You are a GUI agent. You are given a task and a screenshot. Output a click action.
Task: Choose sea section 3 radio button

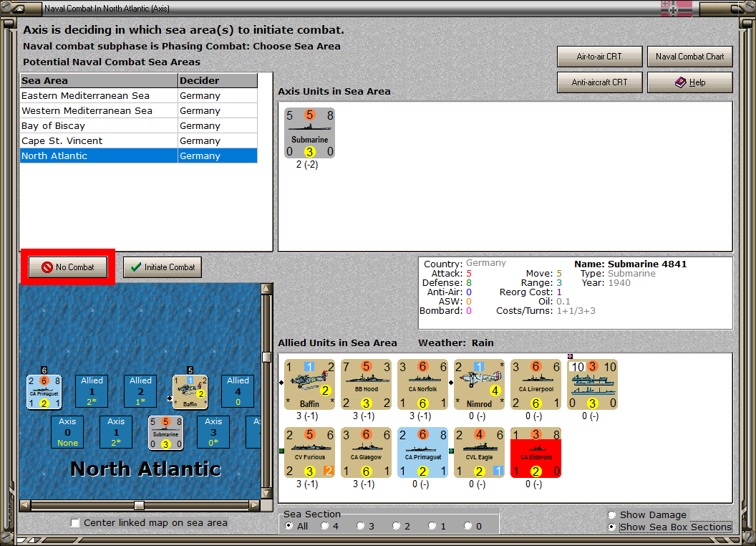coord(360,526)
